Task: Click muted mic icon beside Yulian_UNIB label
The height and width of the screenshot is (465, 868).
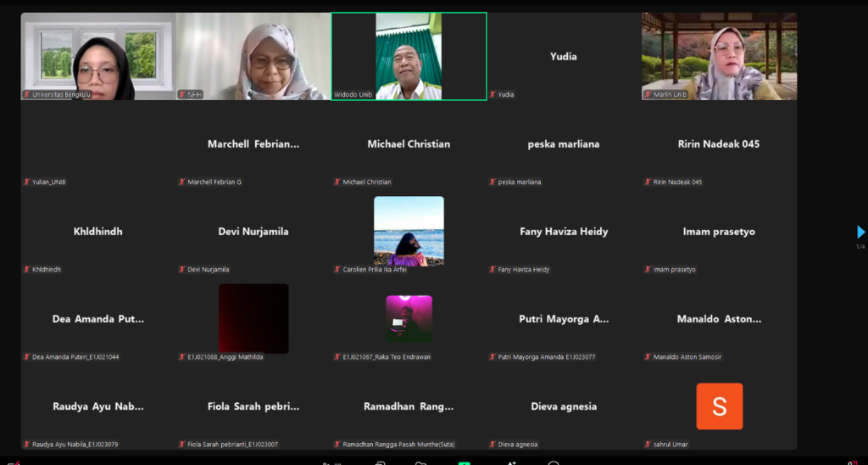Action: [26, 182]
